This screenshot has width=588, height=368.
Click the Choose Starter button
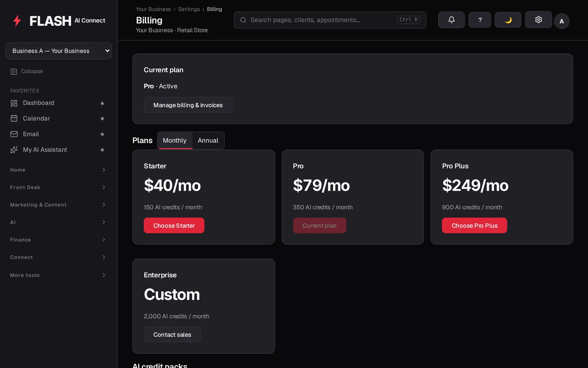[174, 226]
